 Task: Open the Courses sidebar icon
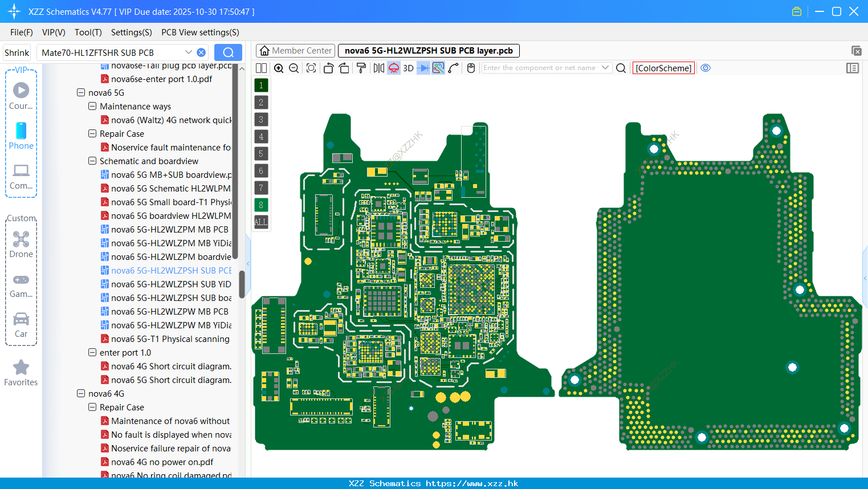21,96
